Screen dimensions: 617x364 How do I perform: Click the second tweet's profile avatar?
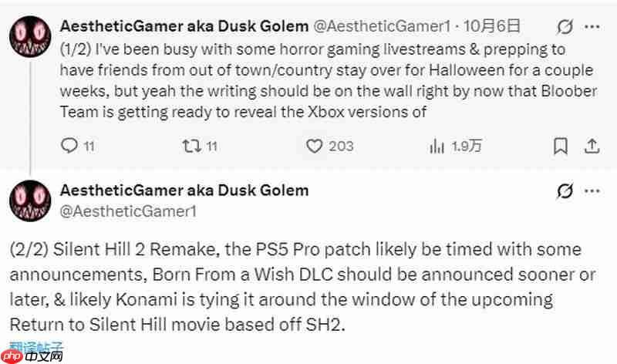click(30, 201)
